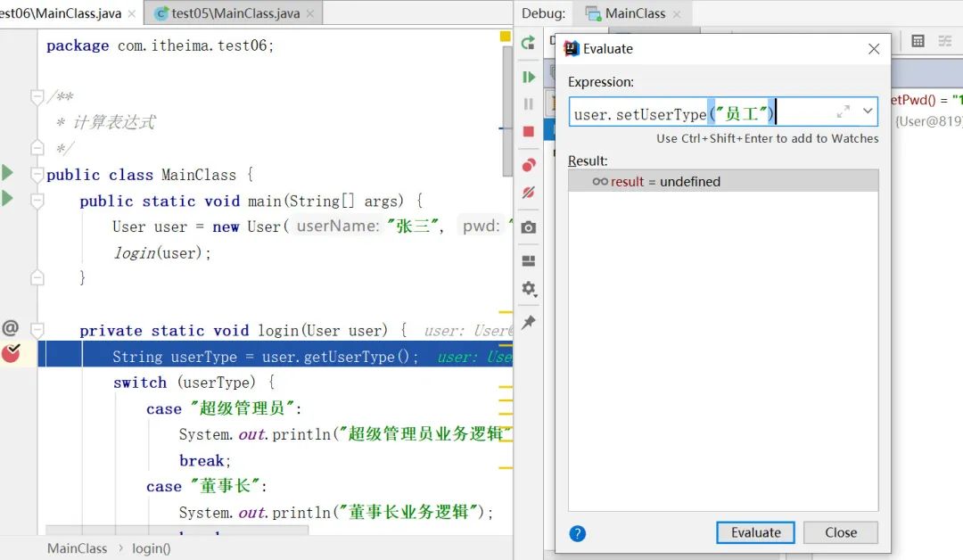963x560 pixels.
Task: Click the Evaluate button
Action: (755, 532)
